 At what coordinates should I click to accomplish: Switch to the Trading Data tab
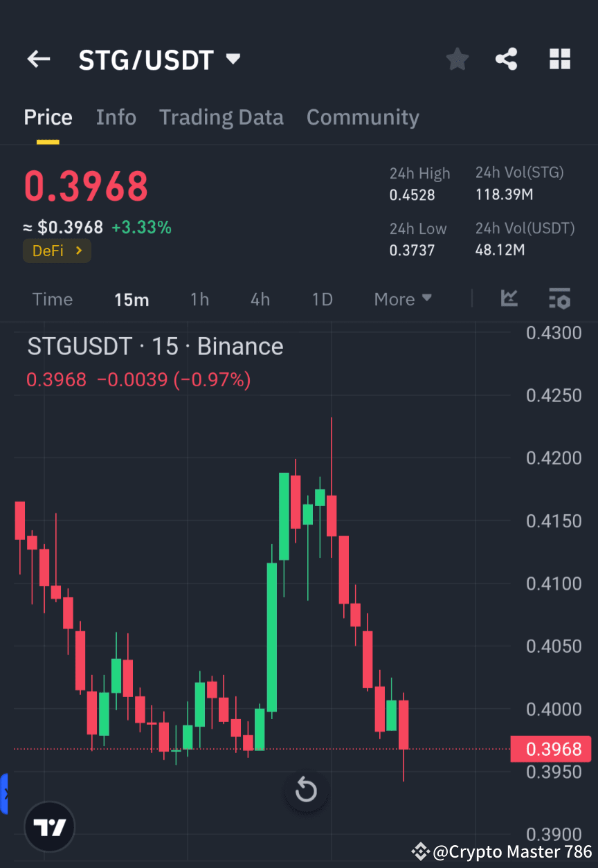click(x=221, y=117)
